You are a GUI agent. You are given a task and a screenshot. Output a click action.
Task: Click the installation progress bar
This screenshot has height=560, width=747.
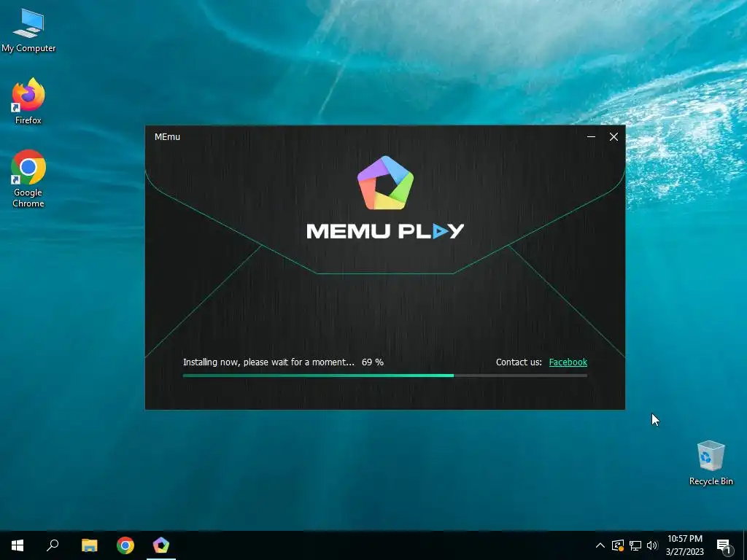coord(385,376)
